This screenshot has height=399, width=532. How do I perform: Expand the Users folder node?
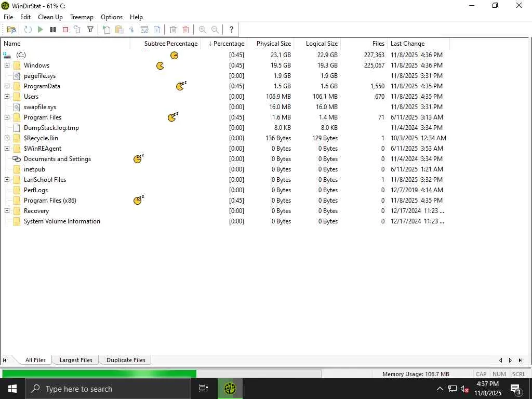click(7, 96)
